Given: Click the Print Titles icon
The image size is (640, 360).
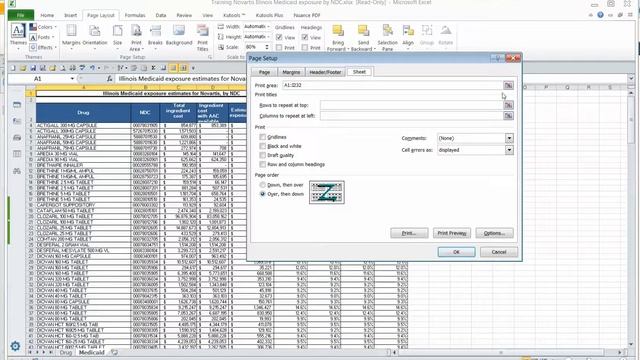Looking at the screenshot, I should pyautogui.click(x=202, y=31).
